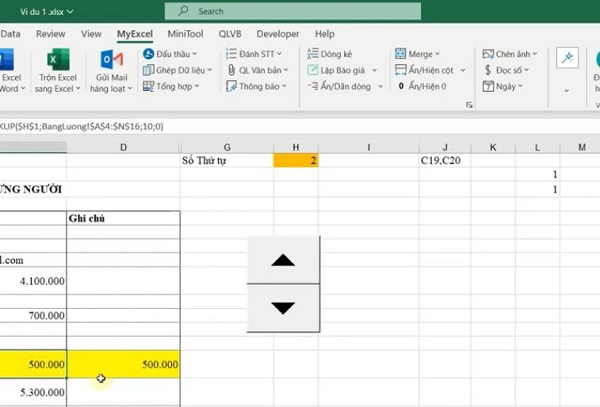
Task: Click the Đánh STT numbering icon
Action: click(x=231, y=54)
